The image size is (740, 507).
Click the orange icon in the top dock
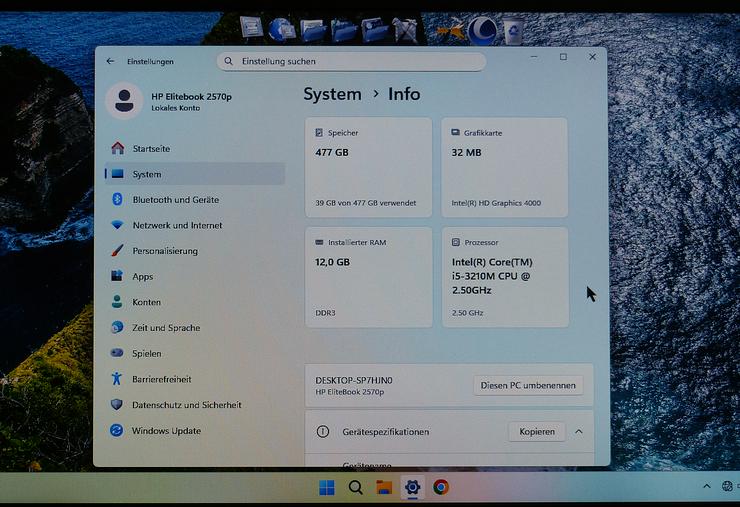[x=452, y=30]
